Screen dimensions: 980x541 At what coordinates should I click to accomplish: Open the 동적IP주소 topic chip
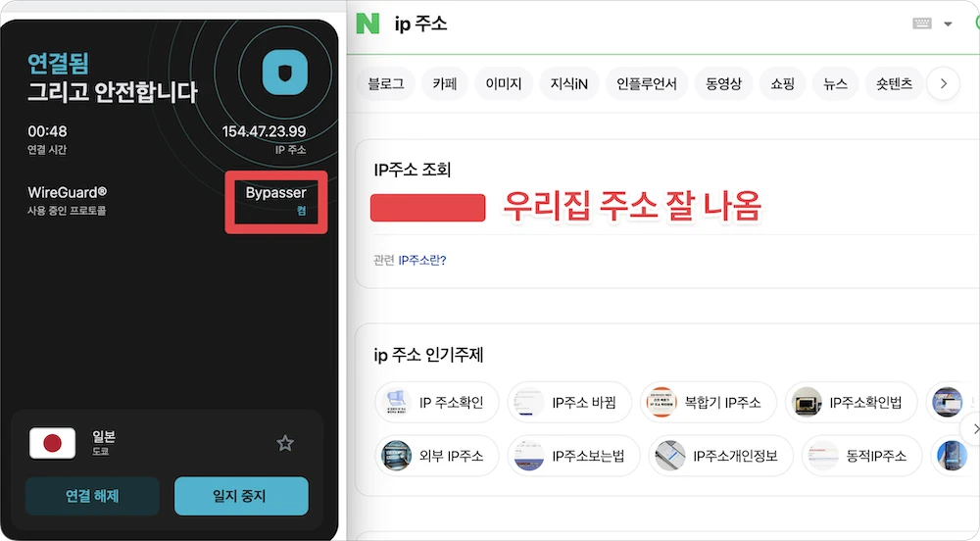(x=861, y=456)
